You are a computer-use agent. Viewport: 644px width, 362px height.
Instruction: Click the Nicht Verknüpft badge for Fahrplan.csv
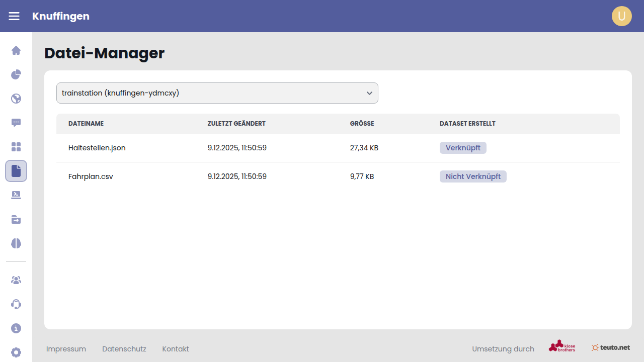[x=473, y=176]
